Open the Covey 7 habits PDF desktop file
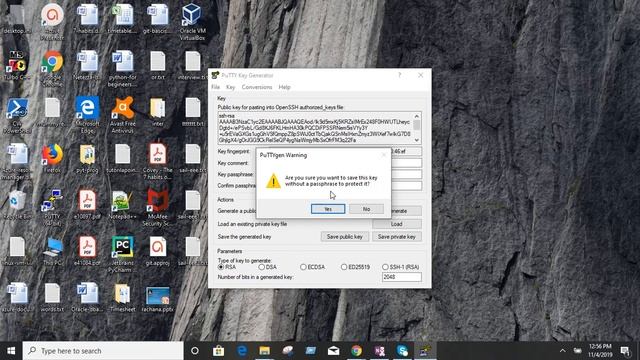Viewport: 640px width, 360px height. tap(158, 162)
